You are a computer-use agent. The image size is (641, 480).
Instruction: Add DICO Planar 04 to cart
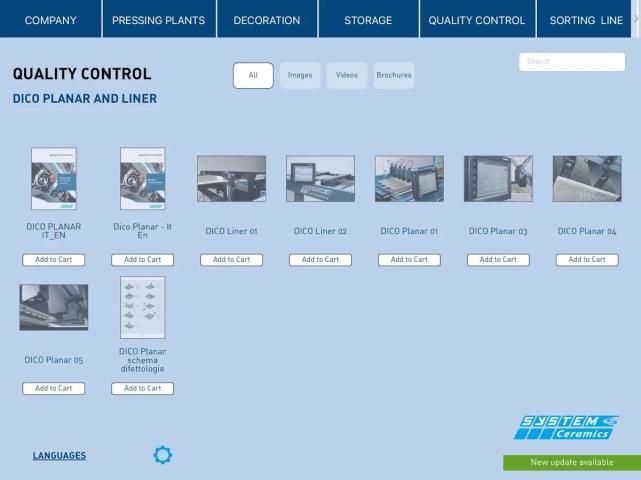pos(587,260)
